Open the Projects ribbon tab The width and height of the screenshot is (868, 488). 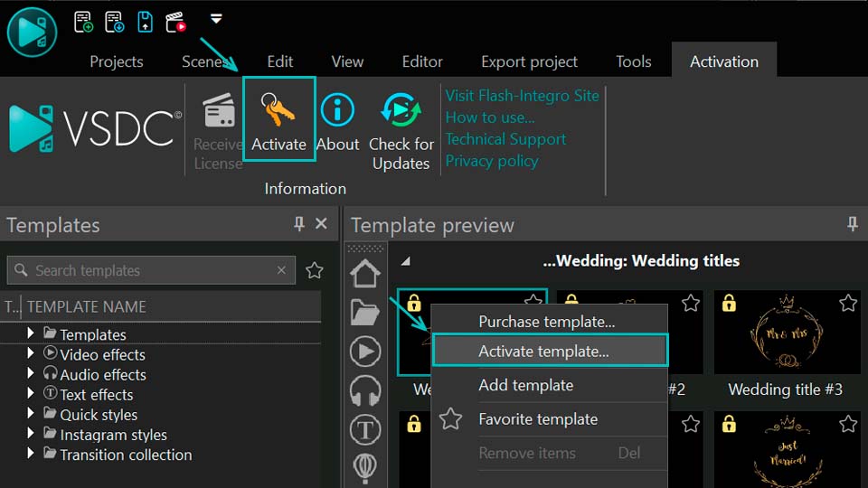(x=117, y=61)
